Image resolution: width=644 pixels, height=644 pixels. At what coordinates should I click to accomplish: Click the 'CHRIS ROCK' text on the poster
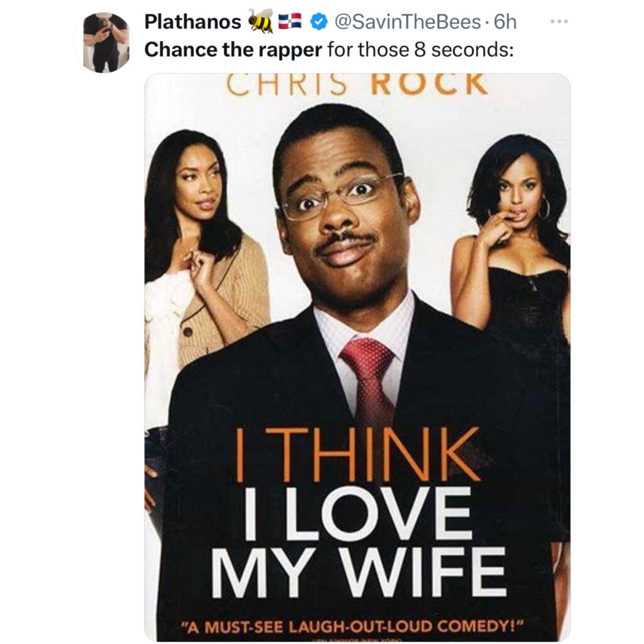(358, 85)
